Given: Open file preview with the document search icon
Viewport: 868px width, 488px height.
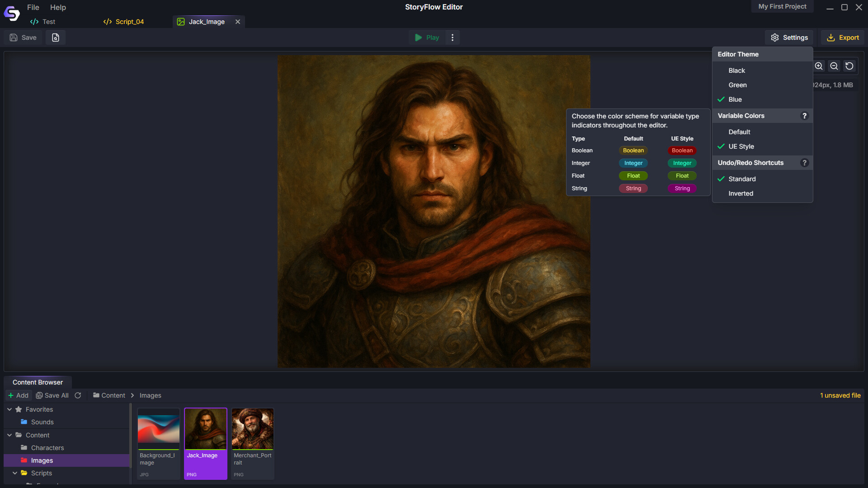Looking at the screenshot, I should pyautogui.click(x=55, y=38).
